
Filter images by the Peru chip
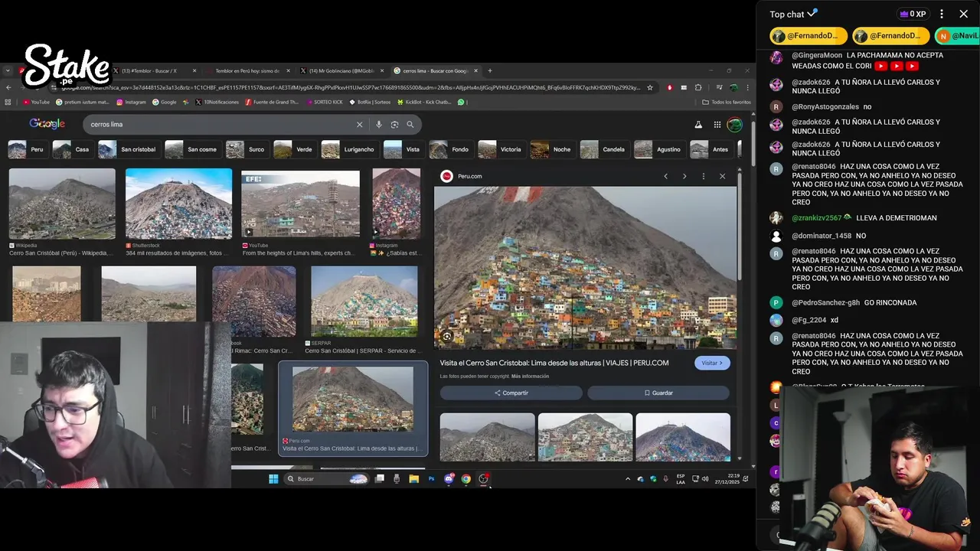coord(27,149)
